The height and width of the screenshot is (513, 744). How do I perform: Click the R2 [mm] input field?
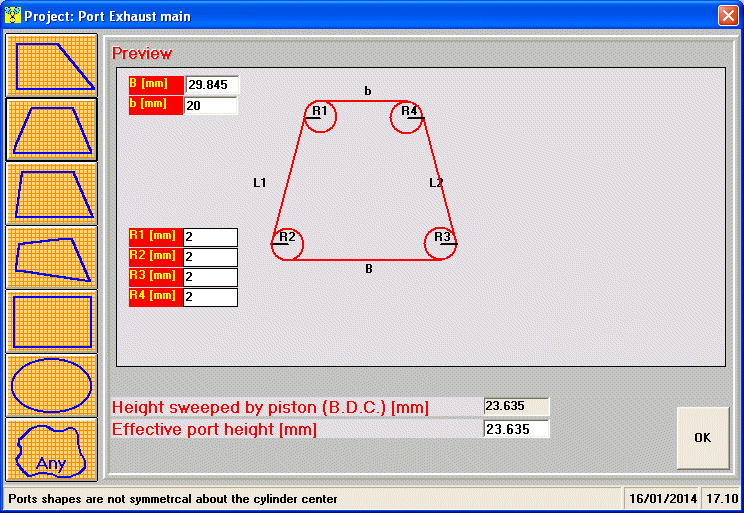[x=210, y=257]
